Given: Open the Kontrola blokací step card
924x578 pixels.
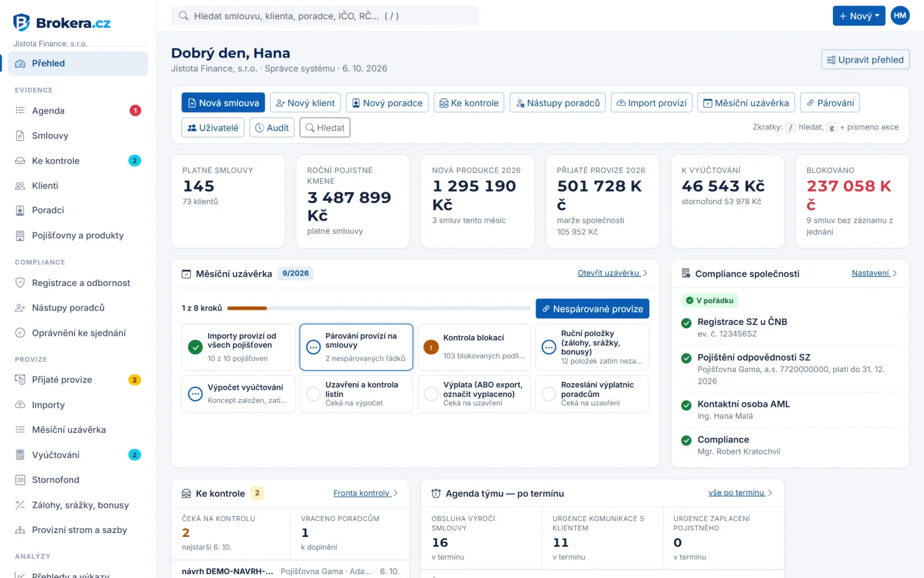Looking at the screenshot, I should [475, 347].
